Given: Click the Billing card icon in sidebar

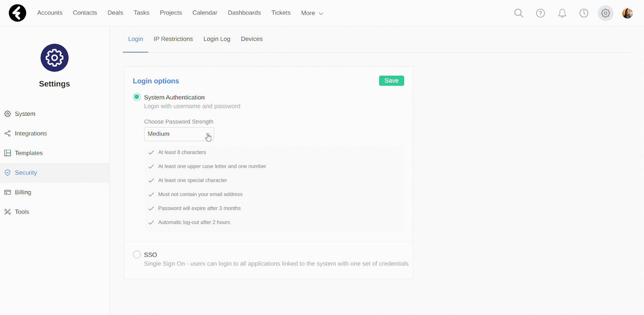Looking at the screenshot, I should (8, 192).
